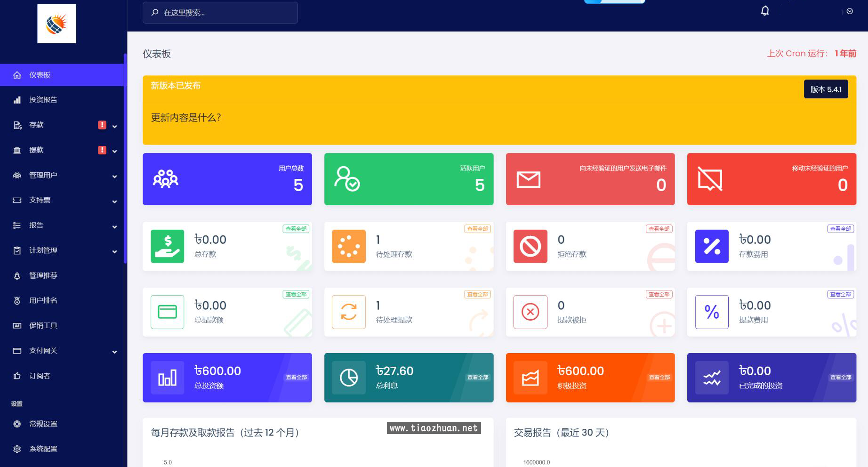Image resolution: width=868 pixels, height=467 pixels.
Task: Click the total investment bar chart icon
Action: point(168,378)
